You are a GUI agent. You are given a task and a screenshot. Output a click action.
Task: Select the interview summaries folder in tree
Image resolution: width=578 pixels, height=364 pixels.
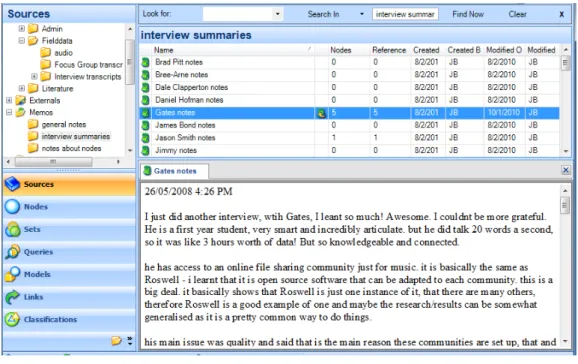pyautogui.click(x=76, y=136)
